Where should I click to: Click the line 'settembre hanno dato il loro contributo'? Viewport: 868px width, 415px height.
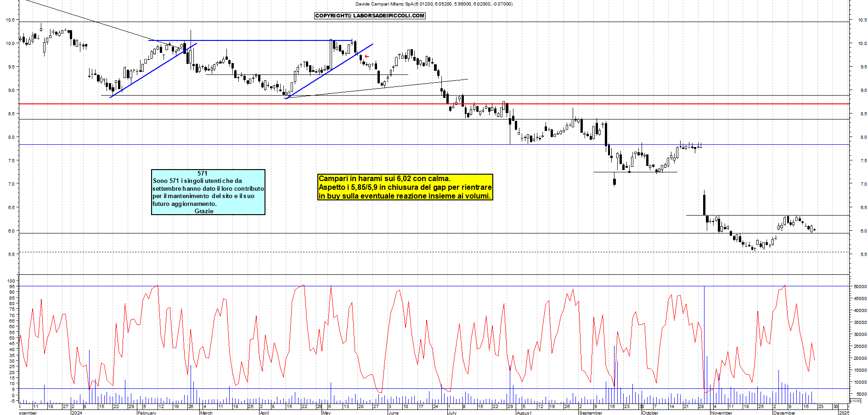[x=209, y=188]
